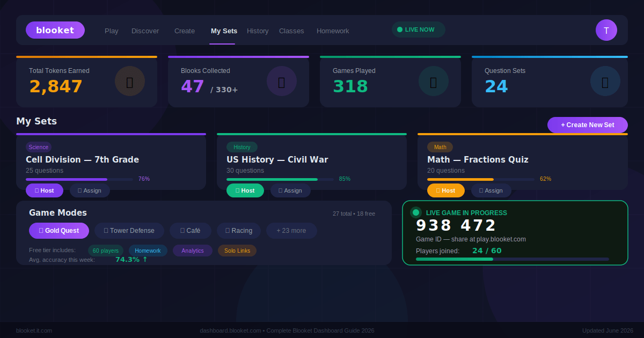Click the 74.3% accuracy value
Screen dimensions: 644x338
131,260
